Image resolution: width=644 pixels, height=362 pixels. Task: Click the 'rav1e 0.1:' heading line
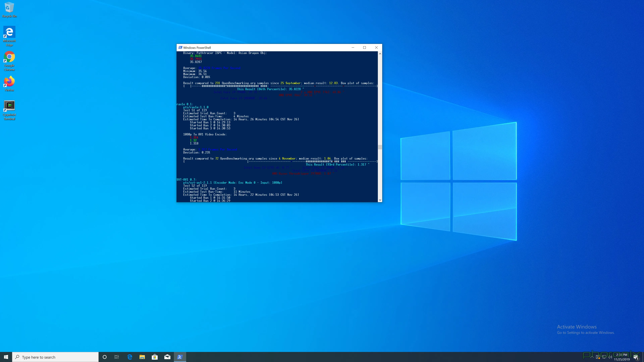click(x=185, y=104)
